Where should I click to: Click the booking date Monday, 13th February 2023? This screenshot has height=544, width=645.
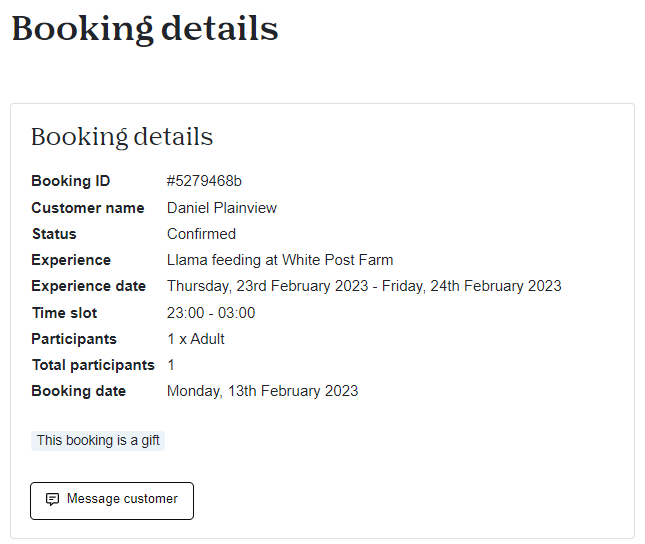[262, 391]
